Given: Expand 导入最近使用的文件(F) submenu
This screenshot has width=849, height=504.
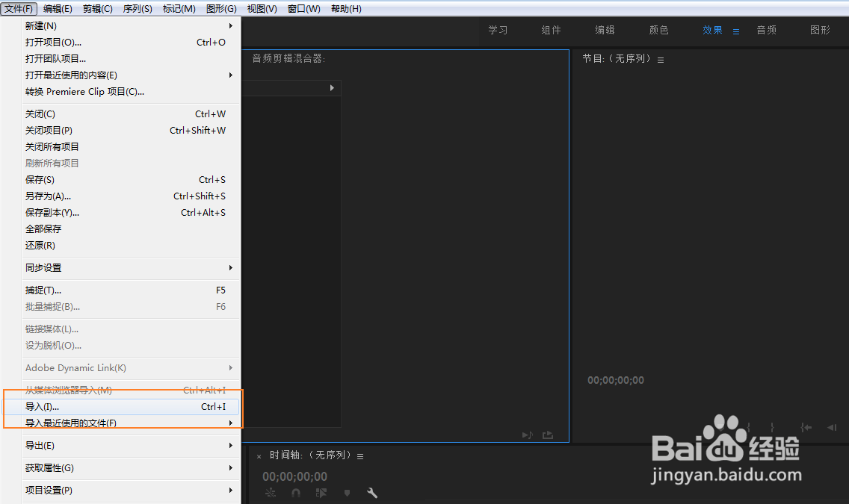Looking at the screenshot, I should [130, 423].
